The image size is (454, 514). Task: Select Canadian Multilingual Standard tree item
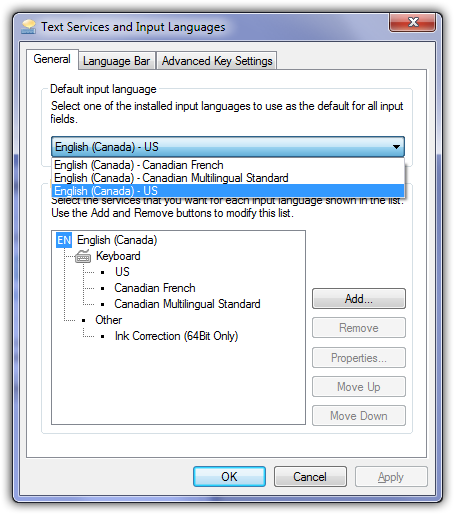click(187, 304)
